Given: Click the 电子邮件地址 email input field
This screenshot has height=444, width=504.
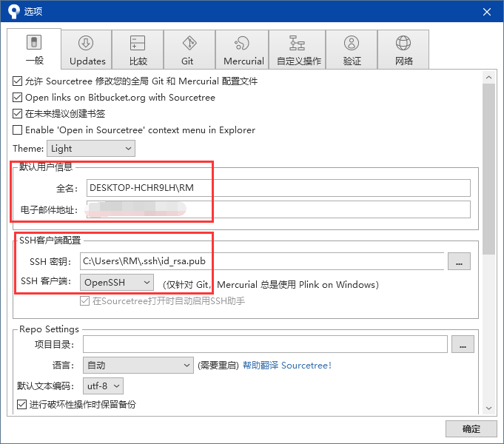Looking at the screenshot, I should click(278, 209).
